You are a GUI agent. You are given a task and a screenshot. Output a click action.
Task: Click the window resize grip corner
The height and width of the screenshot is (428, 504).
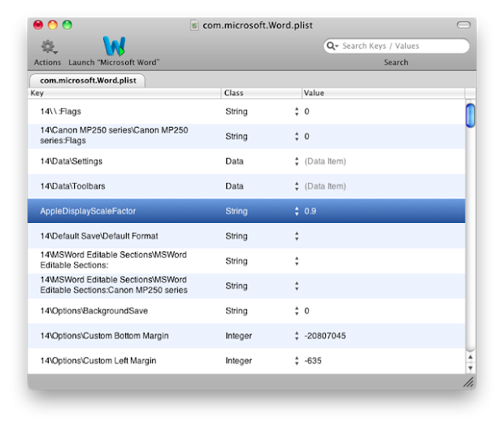tap(469, 382)
